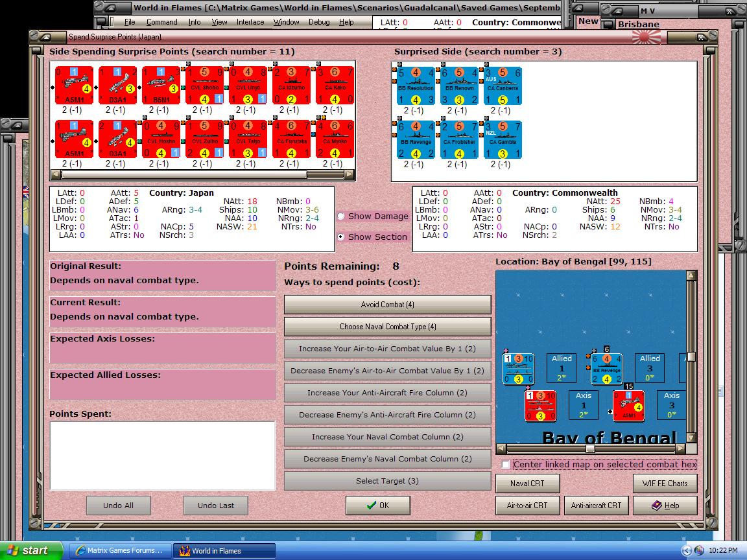
Task: Click World in Flames taskbar button
Action: [224, 550]
